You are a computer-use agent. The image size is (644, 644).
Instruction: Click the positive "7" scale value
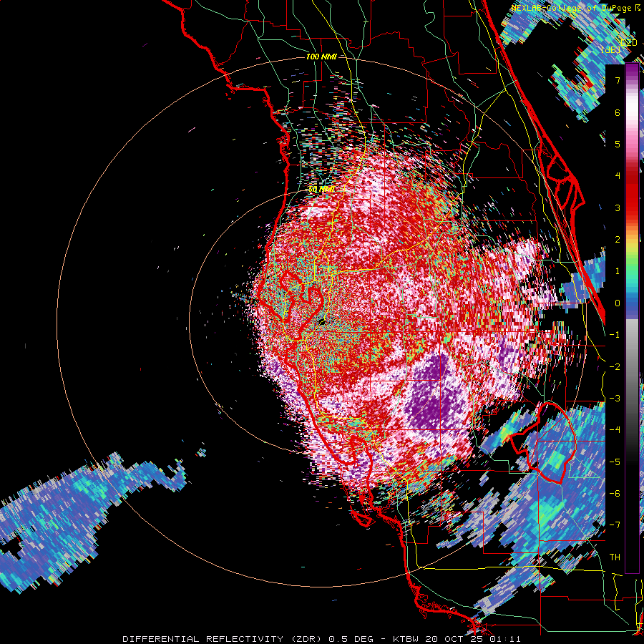point(618,80)
